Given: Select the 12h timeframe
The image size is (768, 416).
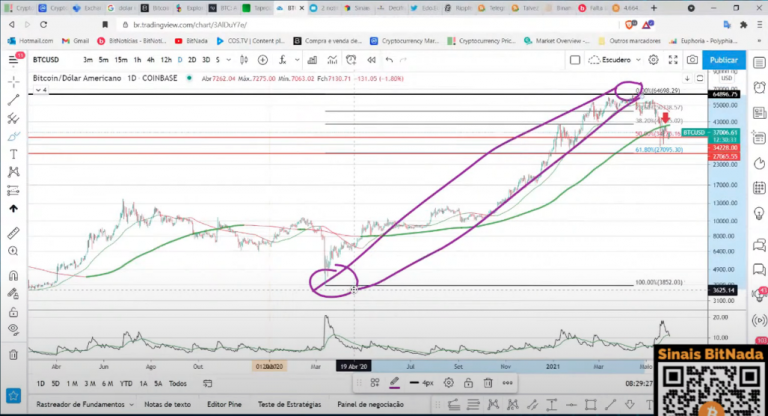Looking at the screenshot, I should click(x=166, y=60).
